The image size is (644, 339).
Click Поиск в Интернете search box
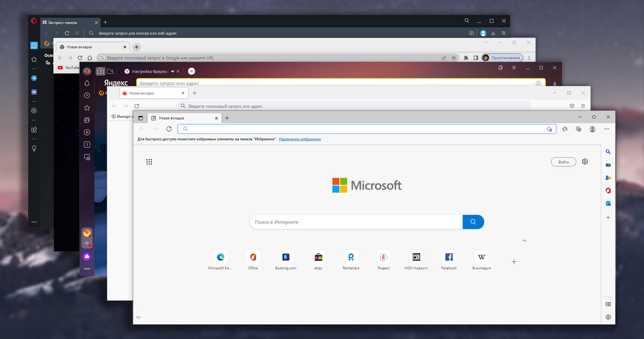pos(356,222)
